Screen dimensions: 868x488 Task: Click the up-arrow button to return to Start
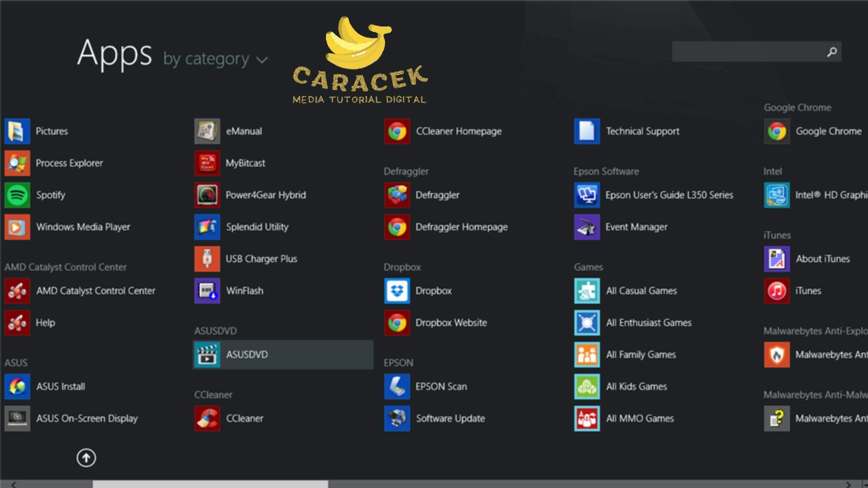(x=86, y=458)
